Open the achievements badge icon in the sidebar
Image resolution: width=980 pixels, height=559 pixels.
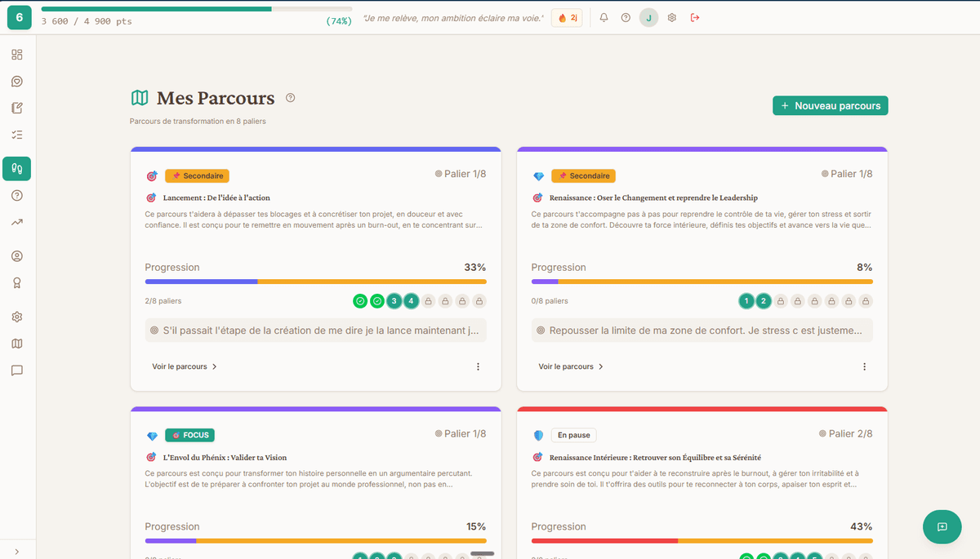coord(18,282)
